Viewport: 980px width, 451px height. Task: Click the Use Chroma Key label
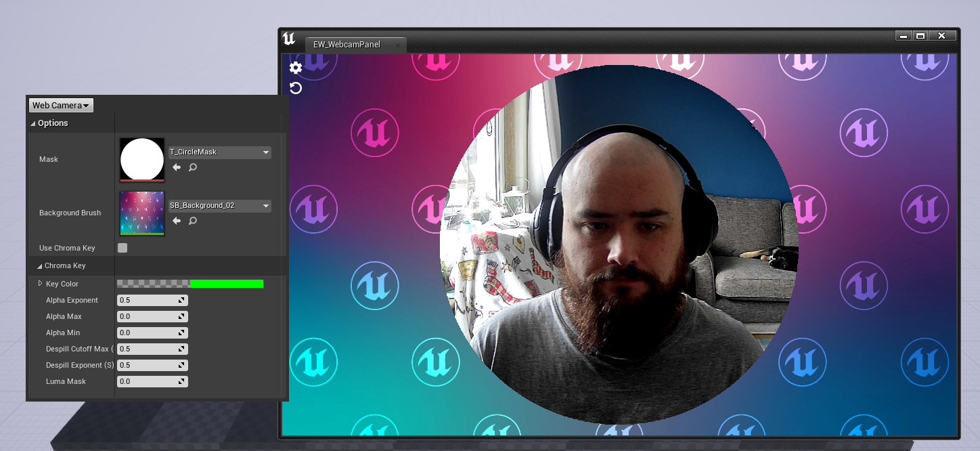pos(67,248)
